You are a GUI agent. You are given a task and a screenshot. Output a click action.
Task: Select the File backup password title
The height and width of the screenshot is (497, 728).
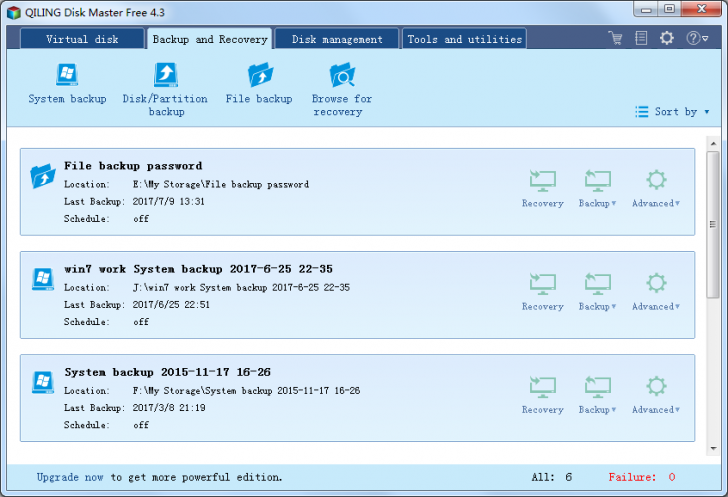click(133, 166)
